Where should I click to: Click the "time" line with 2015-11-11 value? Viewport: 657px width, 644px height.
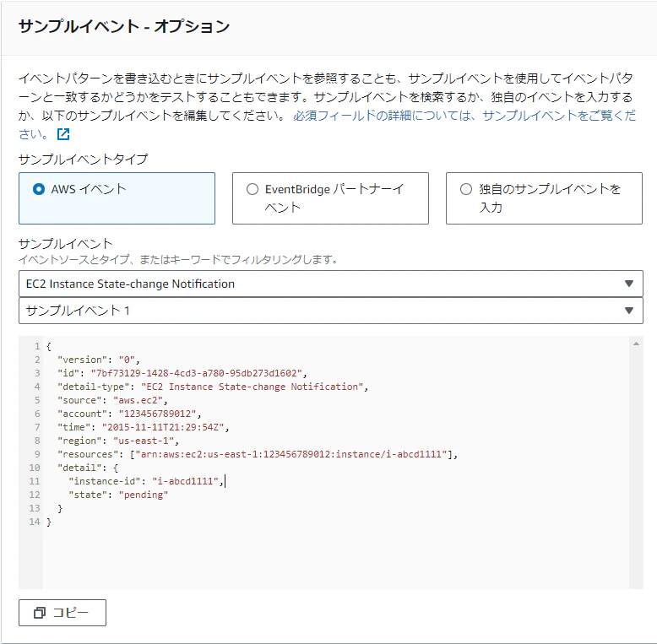(x=144, y=427)
